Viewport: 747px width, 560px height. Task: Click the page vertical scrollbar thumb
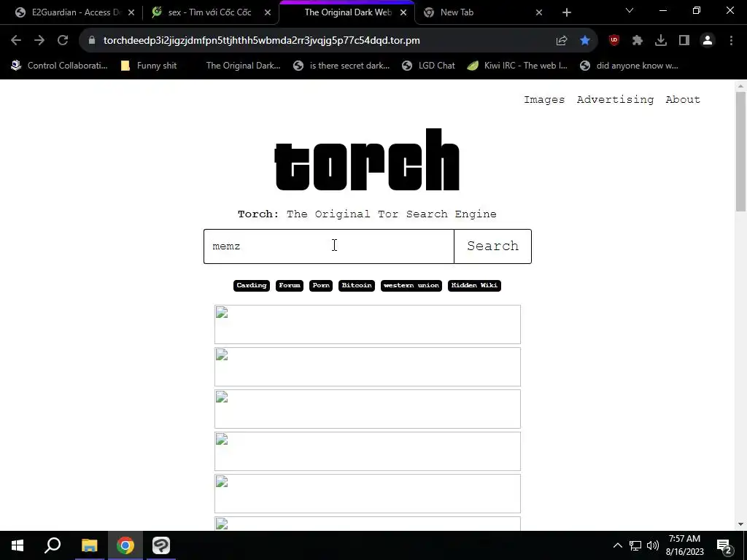tap(740, 152)
